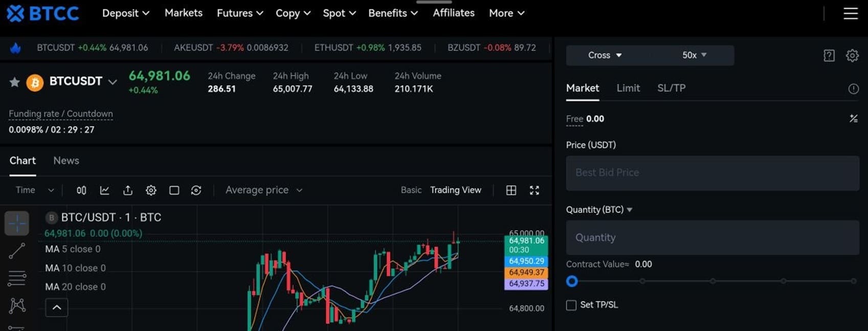Open the Time interval dropdown

pyautogui.click(x=35, y=190)
